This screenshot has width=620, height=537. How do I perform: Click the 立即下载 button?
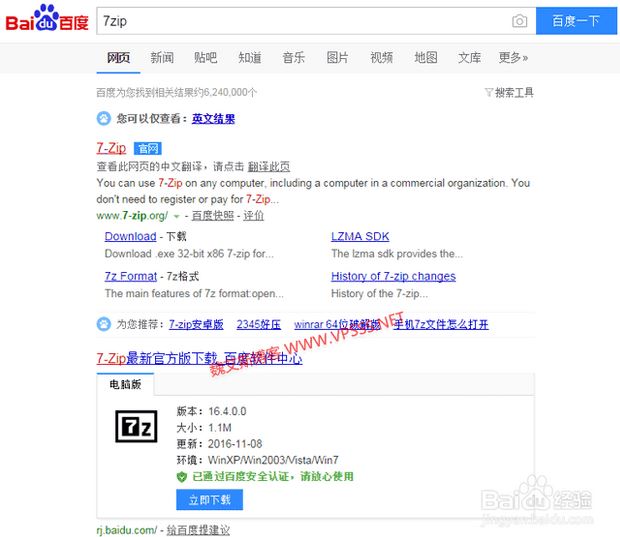click(x=210, y=500)
